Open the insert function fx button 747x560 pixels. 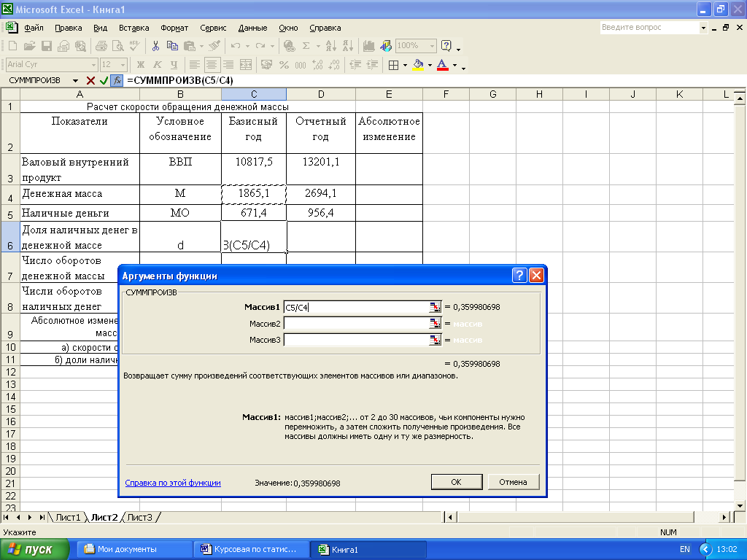pos(117,80)
